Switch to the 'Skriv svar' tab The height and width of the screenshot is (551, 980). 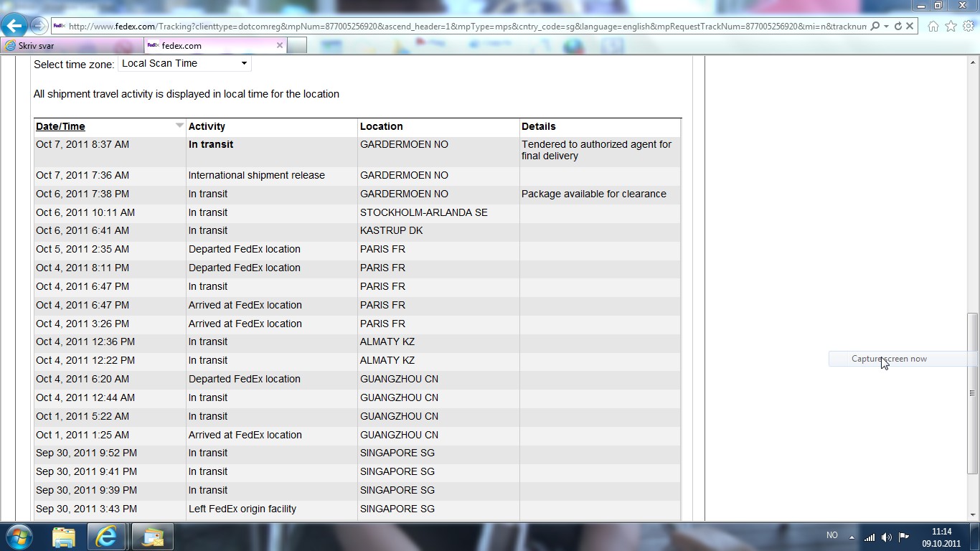pyautogui.click(x=72, y=45)
